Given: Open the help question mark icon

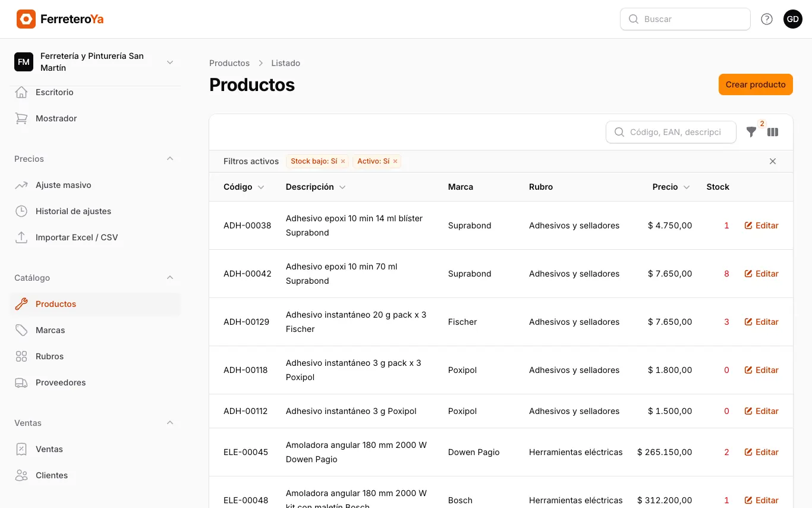Looking at the screenshot, I should (x=767, y=19).
